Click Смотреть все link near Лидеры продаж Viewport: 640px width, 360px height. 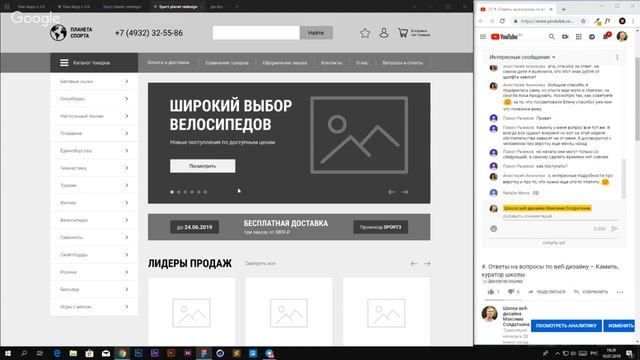coord(260,264)
